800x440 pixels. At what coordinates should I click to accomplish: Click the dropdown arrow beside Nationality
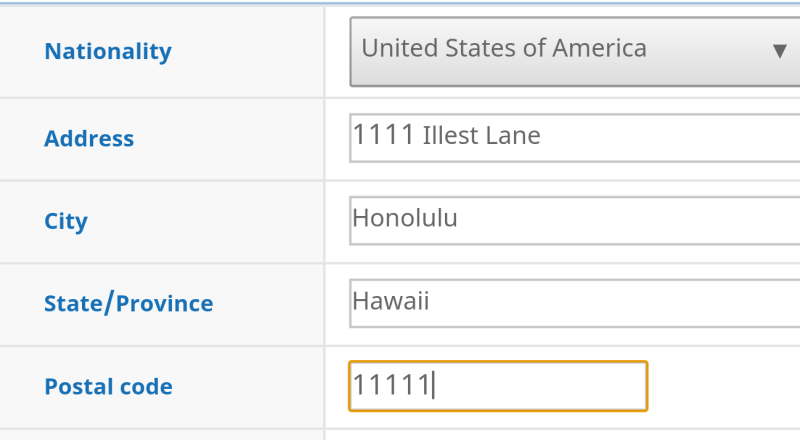coord(779,50)
